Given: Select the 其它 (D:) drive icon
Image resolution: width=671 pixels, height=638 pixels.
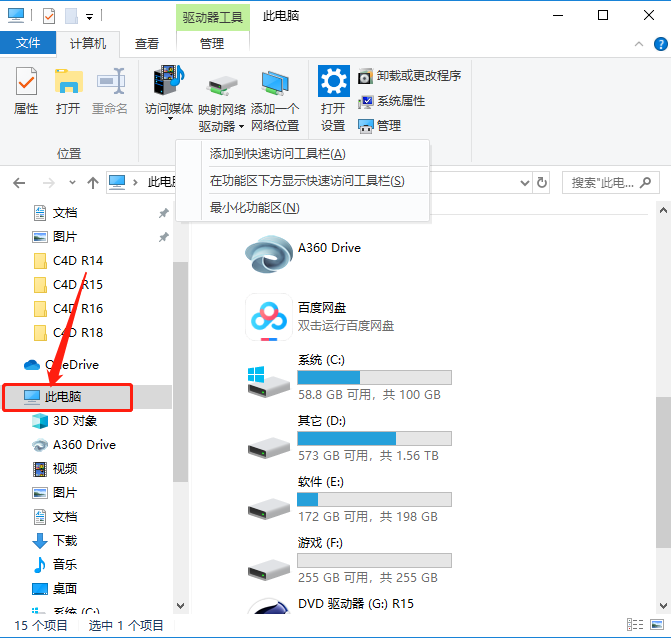Looking at the screenshot, I should coord(269,448).
